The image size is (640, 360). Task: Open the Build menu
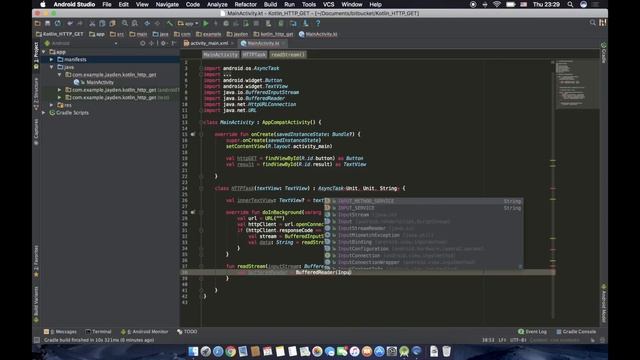pos(270,4)
